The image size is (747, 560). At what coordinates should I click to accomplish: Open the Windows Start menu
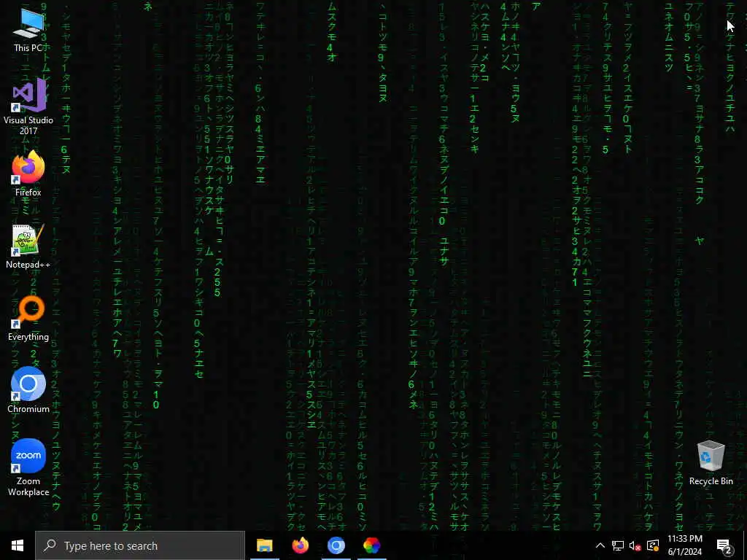pyautogui.click(x=18, y=545)
